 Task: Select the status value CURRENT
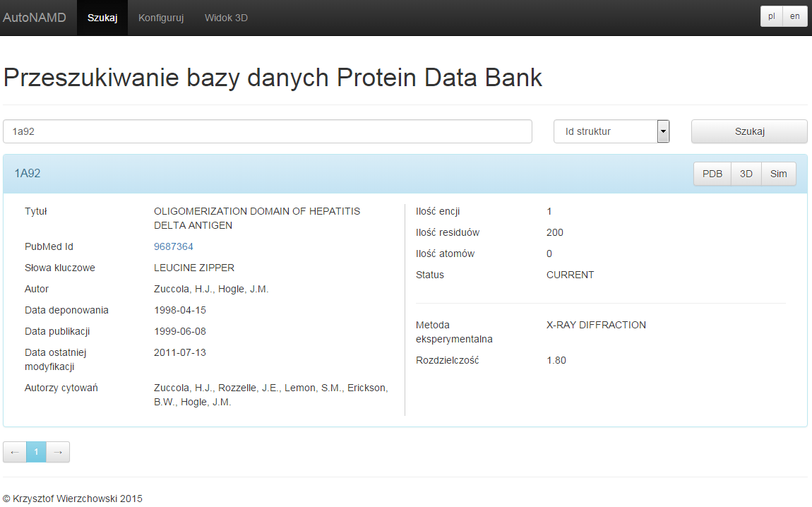coord(570,275)
